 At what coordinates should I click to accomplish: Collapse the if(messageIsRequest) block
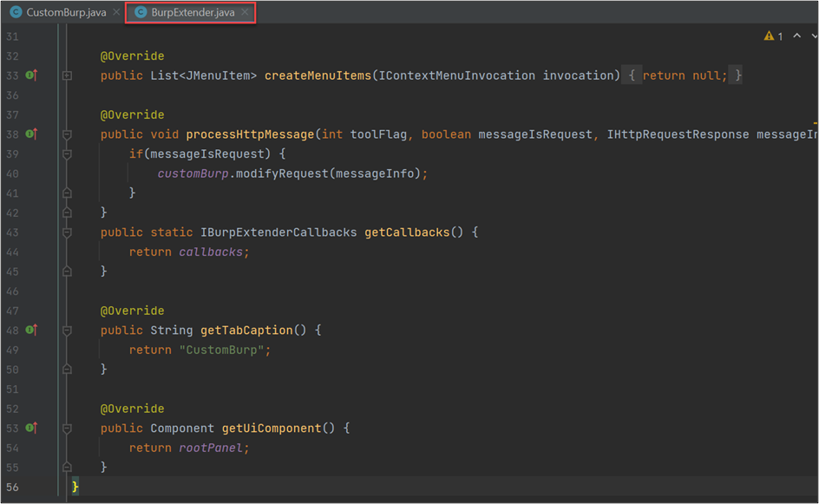(x=67, y=154)
